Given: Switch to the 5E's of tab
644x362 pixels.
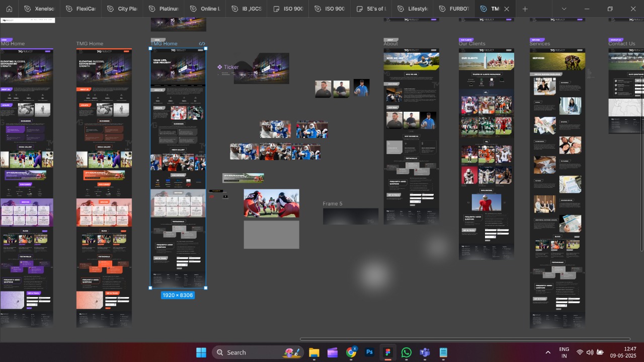Looking at the screenshot, I should click(x=370, y=9).
